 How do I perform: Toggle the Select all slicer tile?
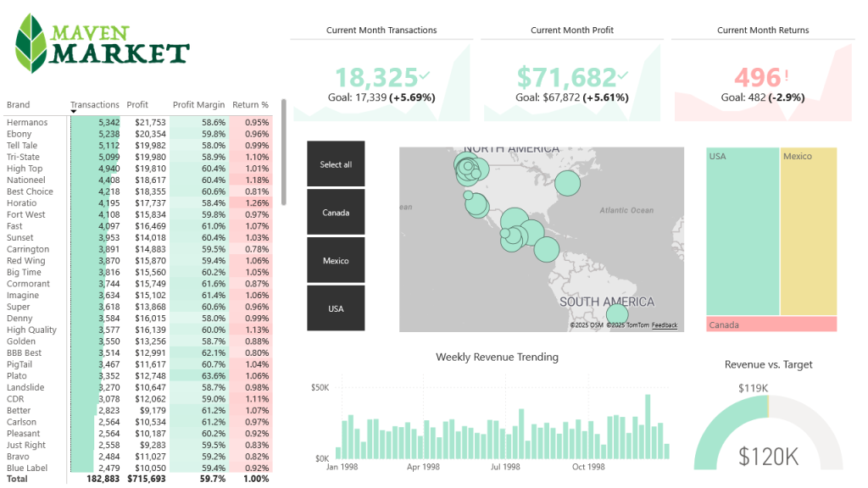336,164
